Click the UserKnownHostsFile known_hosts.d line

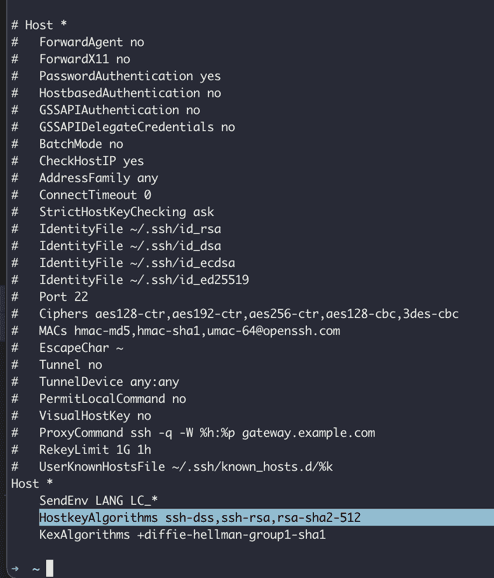pyautogui.click(x=186, y=467)
